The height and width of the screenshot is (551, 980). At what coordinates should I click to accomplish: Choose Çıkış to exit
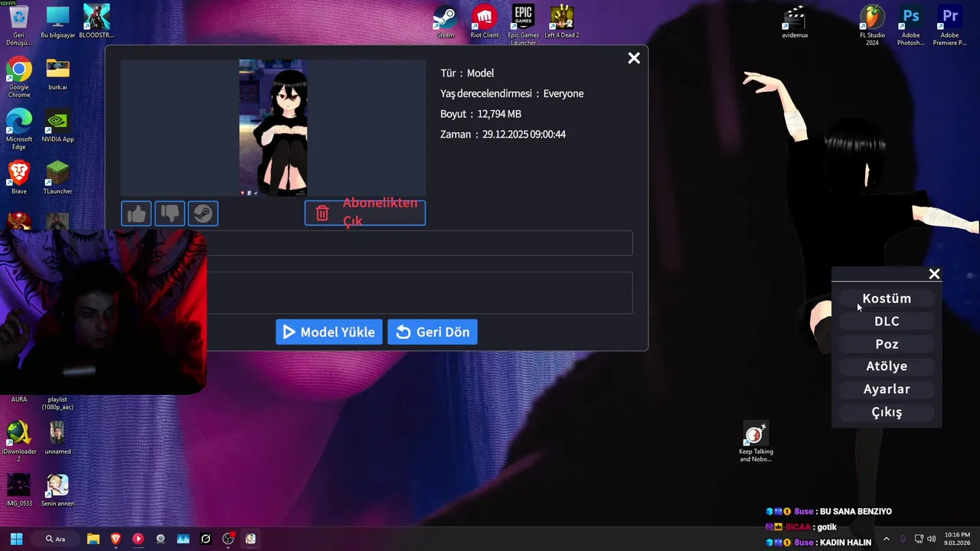[x=887, y=412]
